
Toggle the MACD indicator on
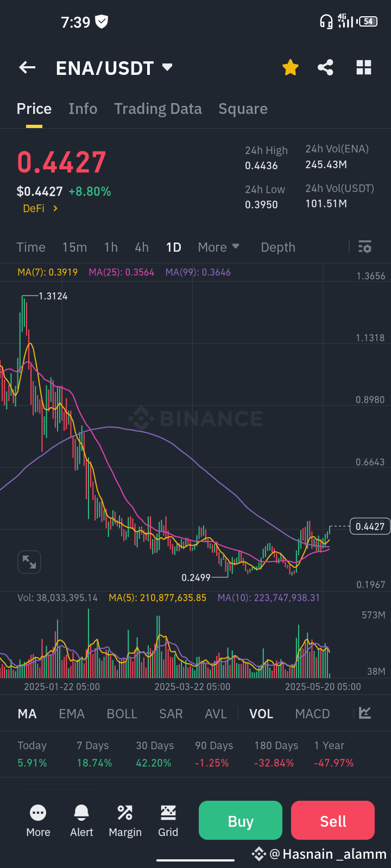pyautogui.click(x=312, y=713)
